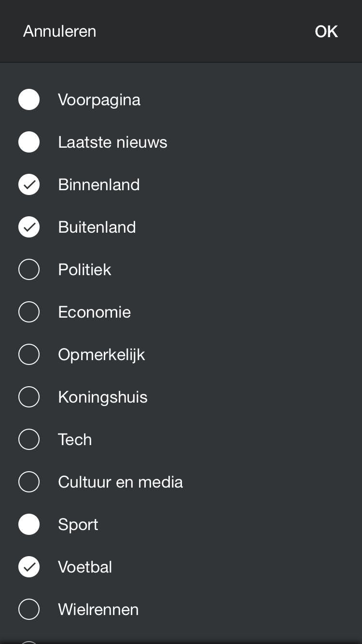The height and width of the screenshot is (644, 362).
Task: Check the Koningshuis category circle
Action: coord(29,397)
